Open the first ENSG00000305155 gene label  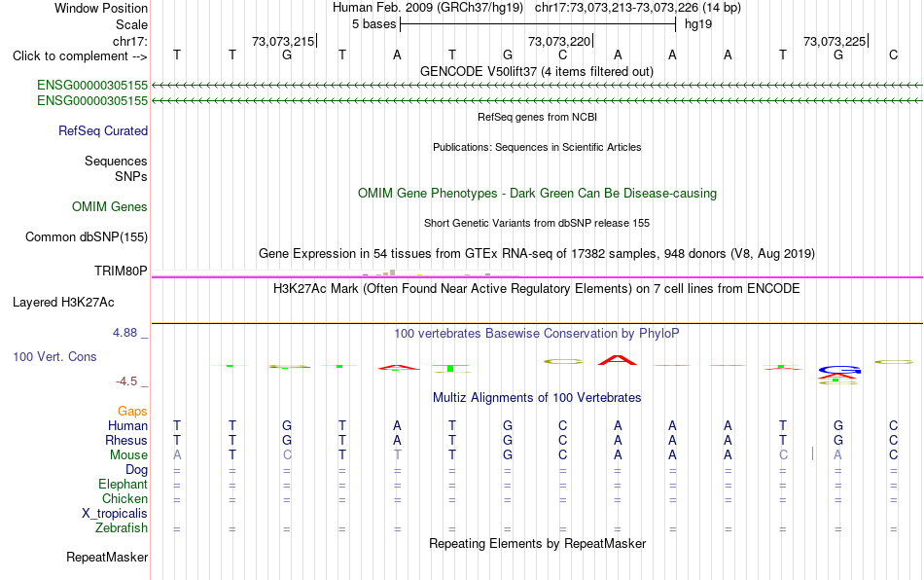tap(92, 85)
